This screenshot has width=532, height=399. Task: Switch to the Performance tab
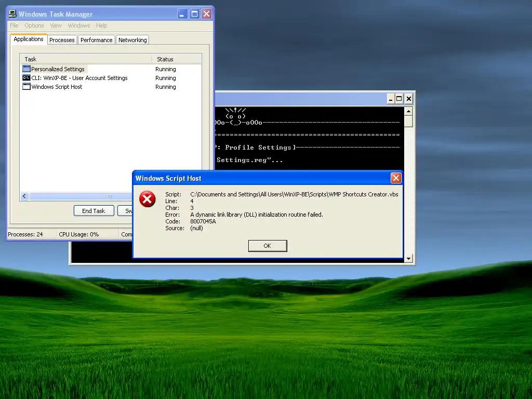96,39
